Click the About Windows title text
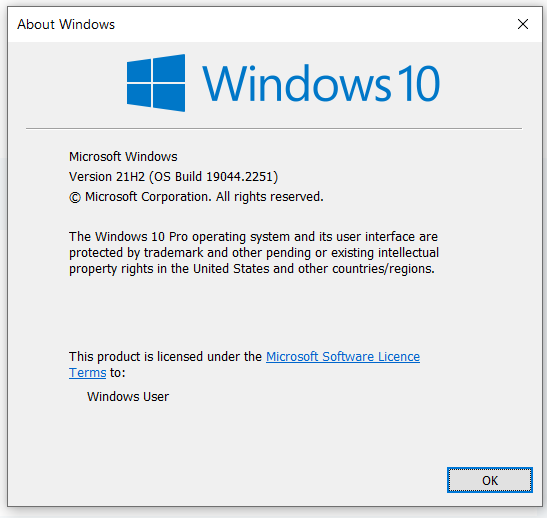Image resolution: width=547 pixels, height=518 pixels. click(66, 24)
